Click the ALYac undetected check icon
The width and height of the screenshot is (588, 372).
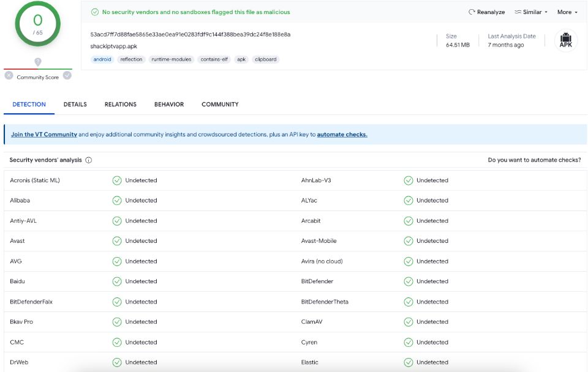point(409,201)
